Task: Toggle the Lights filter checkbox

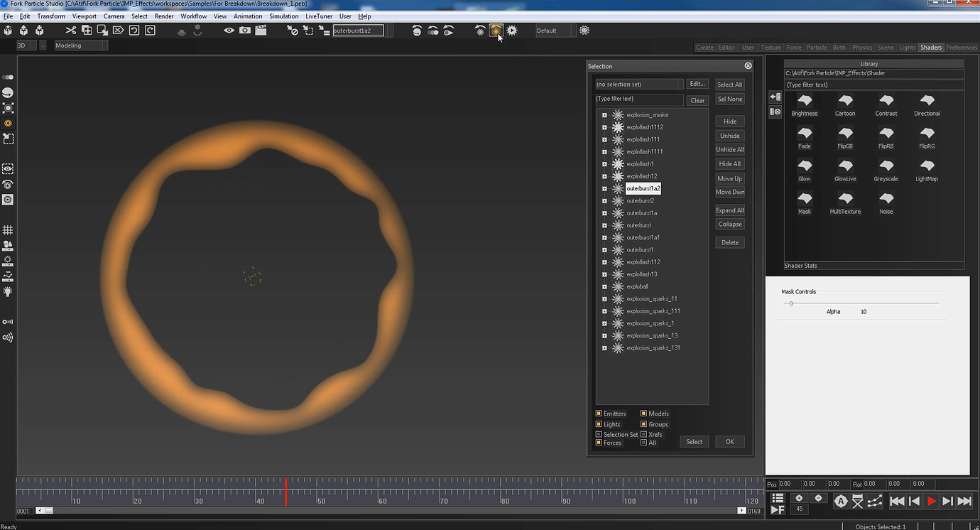Action: click(599, 424)
